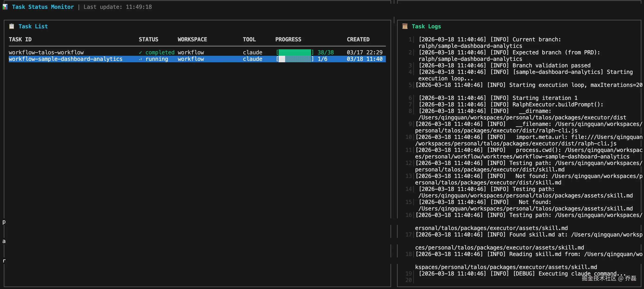Click the TASK ID column header
The image size is (644, 289).
[x=20, y=39]
